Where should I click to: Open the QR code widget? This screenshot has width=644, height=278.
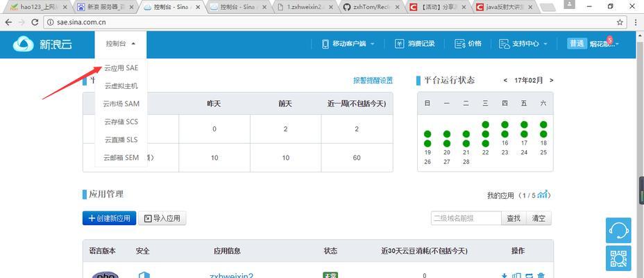[x=618, y=259]
